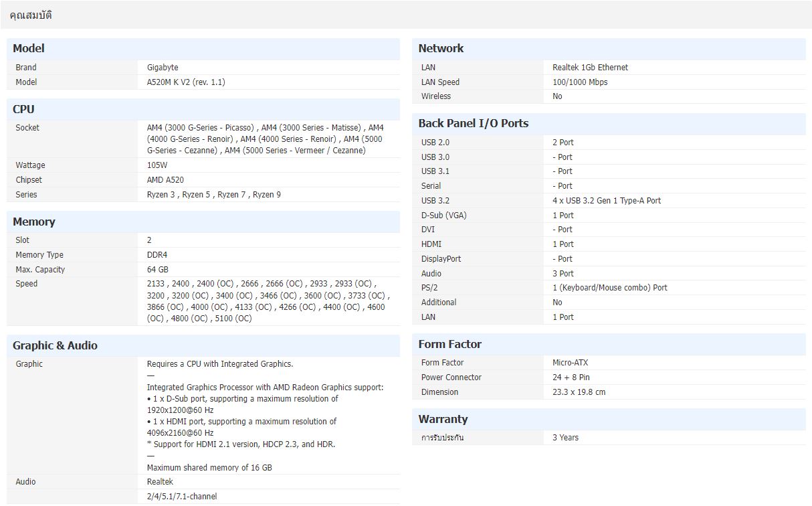Screen dimensions: 812x506
Task: Click the AMD A520 chipset value
Action: (165, 180)
